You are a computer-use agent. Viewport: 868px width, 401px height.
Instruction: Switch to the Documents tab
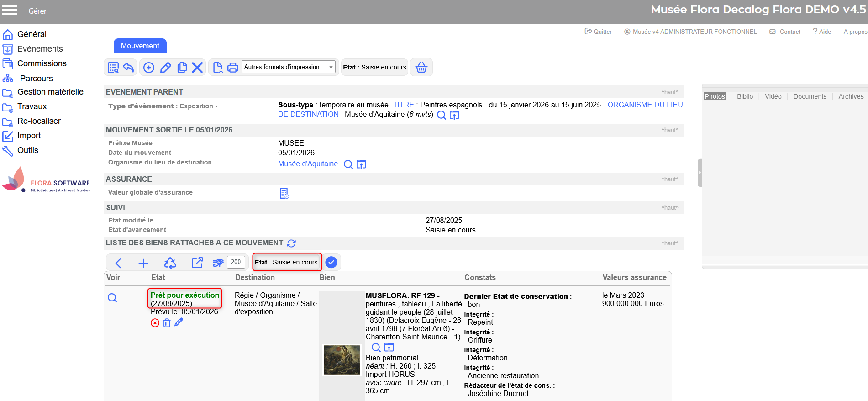click(x=810, y=96)
